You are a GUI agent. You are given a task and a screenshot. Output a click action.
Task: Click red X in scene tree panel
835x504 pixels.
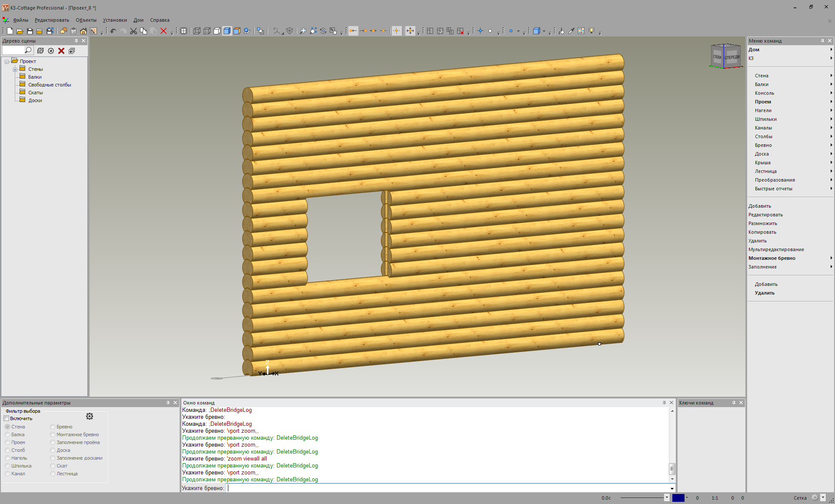pyautogui.click(x=61, y=51)
